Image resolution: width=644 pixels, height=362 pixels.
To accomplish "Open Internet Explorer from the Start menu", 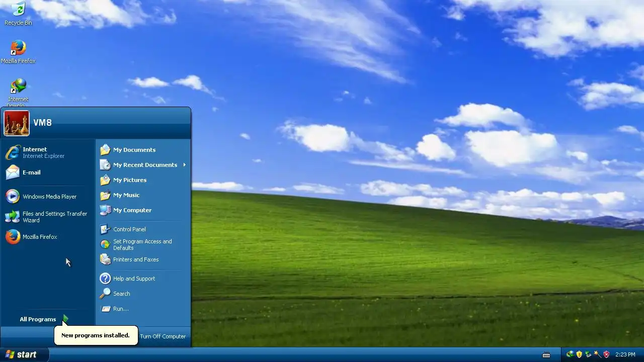I will (48, 152).
